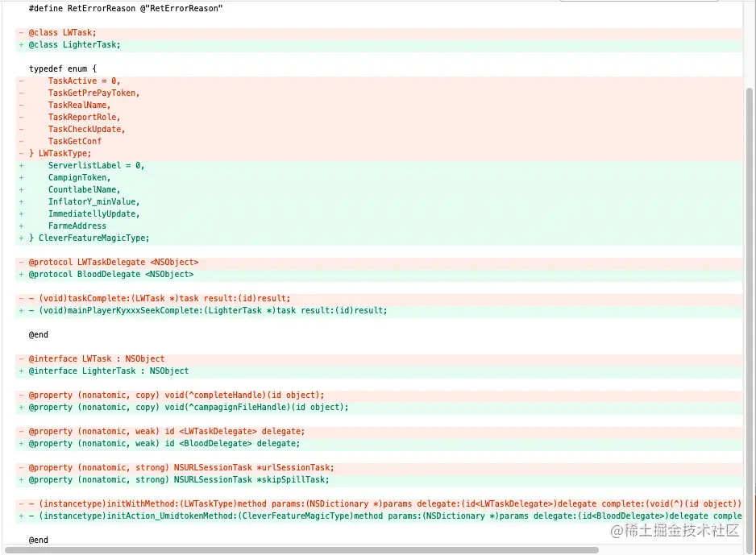The width and height of the screenshot is (756, 555).
Task: Click the removed '<LWTaskDelegate> delegate' property line
Action: click(379, 431)
